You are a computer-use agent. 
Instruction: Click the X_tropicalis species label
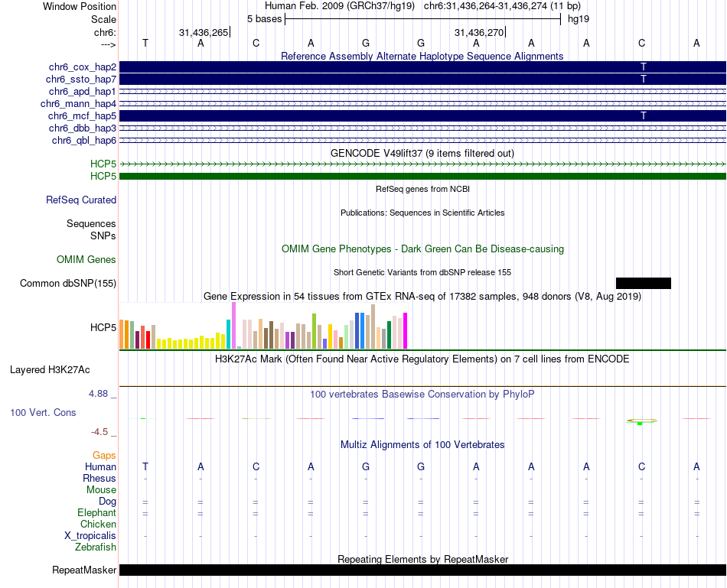click(90, 536)
